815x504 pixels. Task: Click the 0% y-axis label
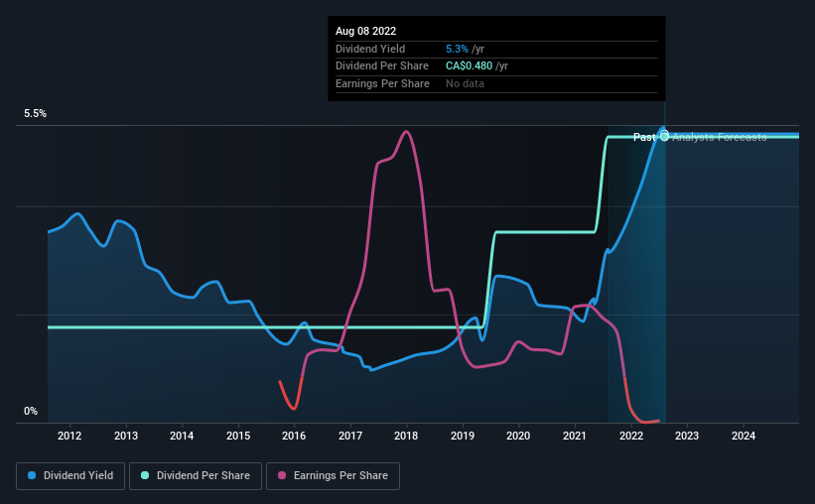click(31, 411)
